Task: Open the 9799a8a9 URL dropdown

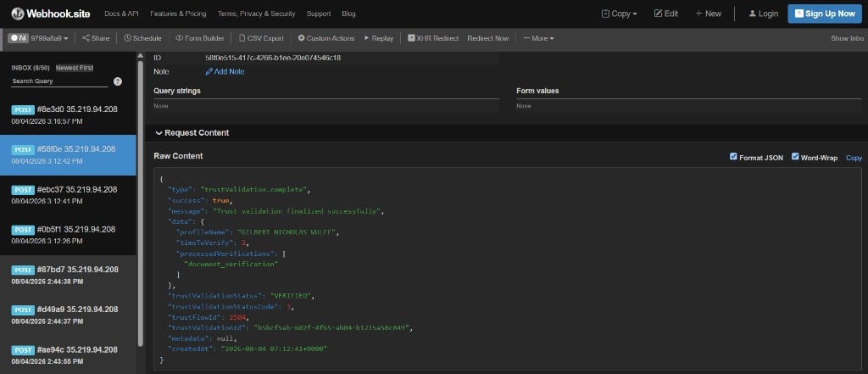Action: point(50,38)
